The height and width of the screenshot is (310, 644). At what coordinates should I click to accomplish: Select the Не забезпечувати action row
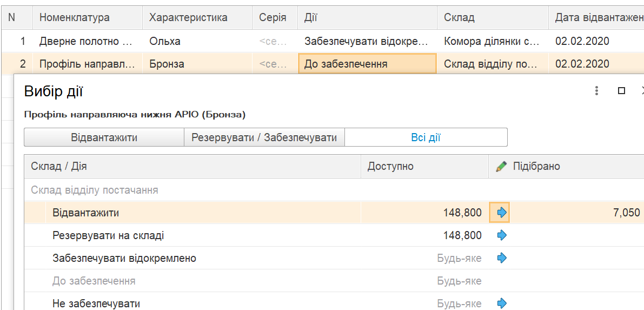click(96, 303)
